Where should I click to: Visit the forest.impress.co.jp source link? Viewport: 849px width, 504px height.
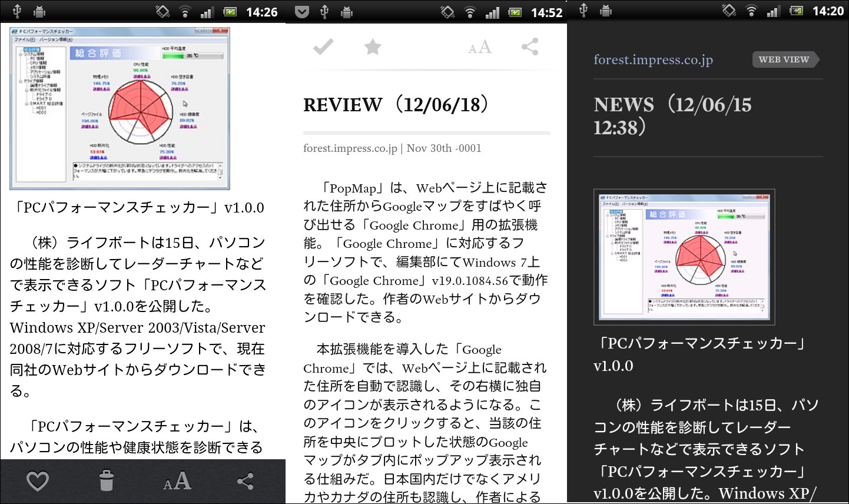coord(653,59)
